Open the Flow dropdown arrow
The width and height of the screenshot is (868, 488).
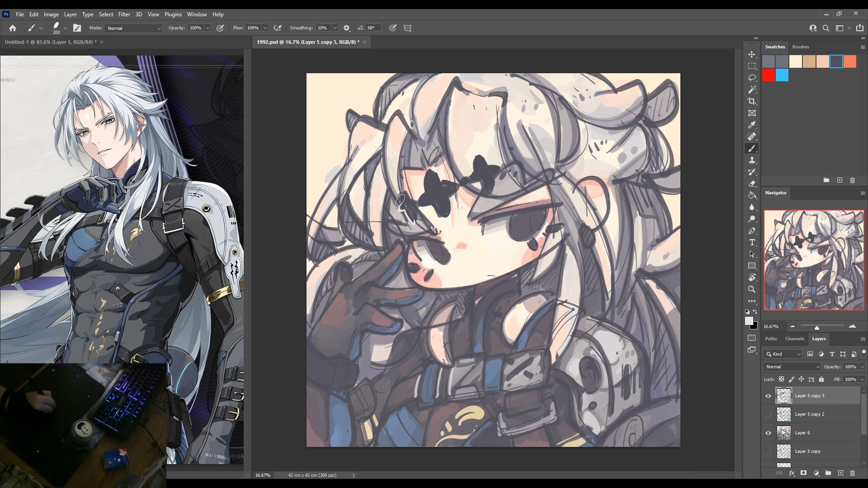(x=265, y=28)
